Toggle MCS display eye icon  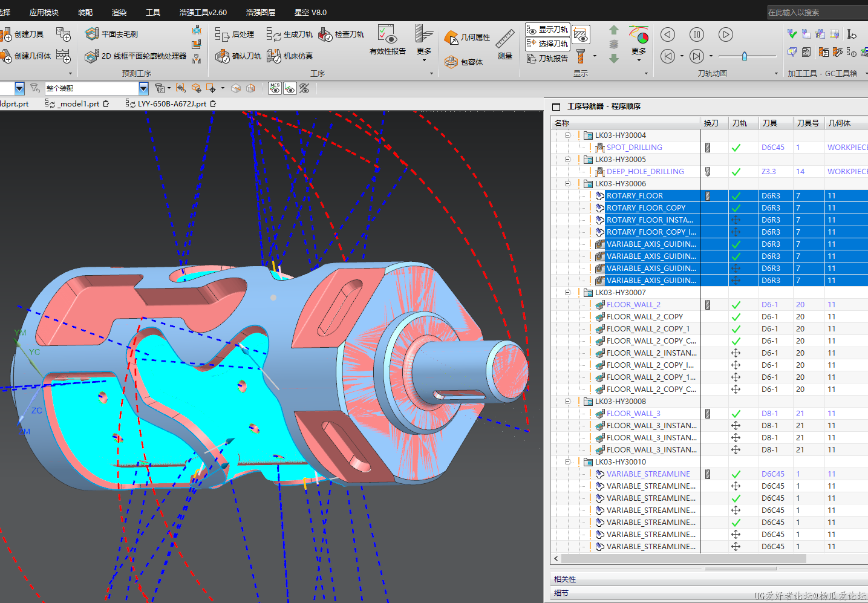(275, 88)
